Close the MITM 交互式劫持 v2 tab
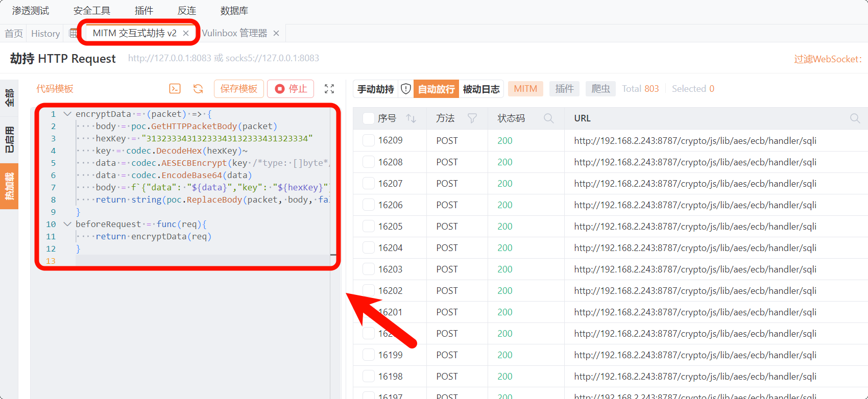The height and width of the screenshot is (399, 868). (x=186, y=33)
